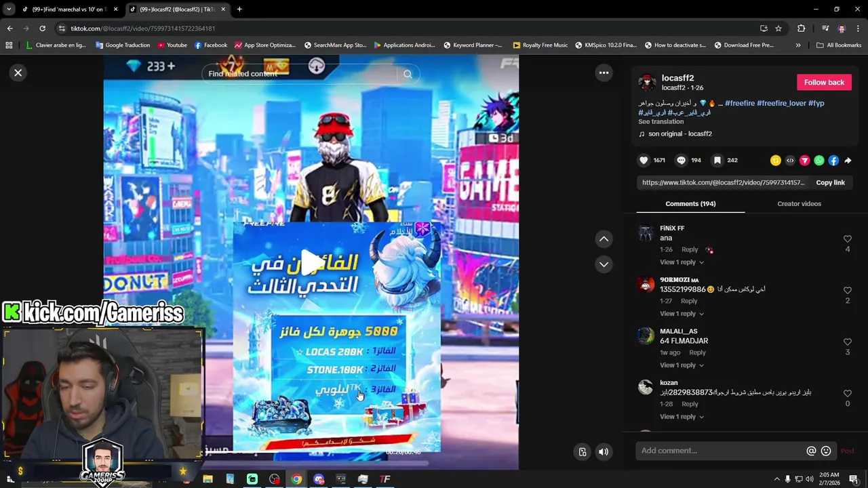Screen dimensions: 868x488
Task: Toggle the floating player icon
Action: [582, 451]
